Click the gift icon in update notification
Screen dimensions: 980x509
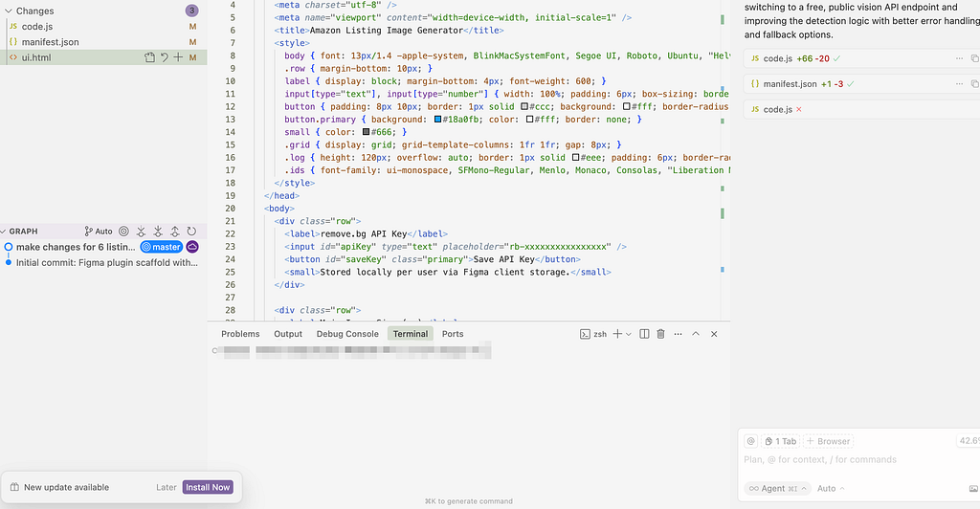14,487
